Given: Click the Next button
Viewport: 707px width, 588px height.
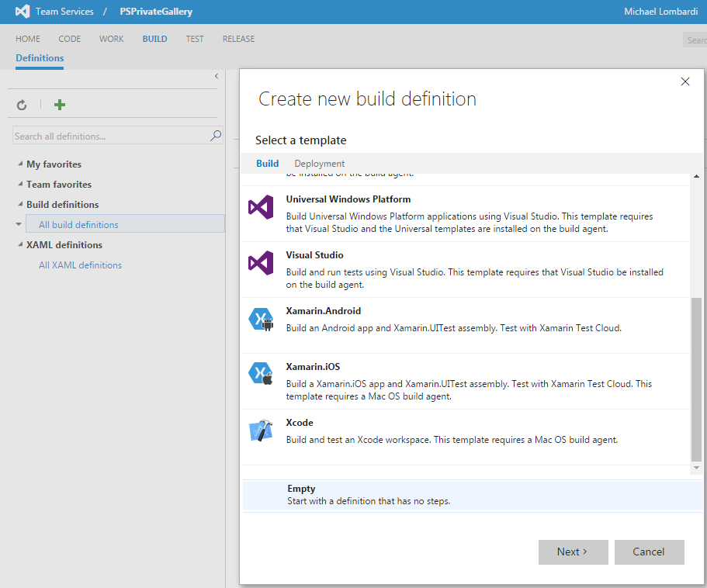Looking at the screenshot, I should pos(573,552).
